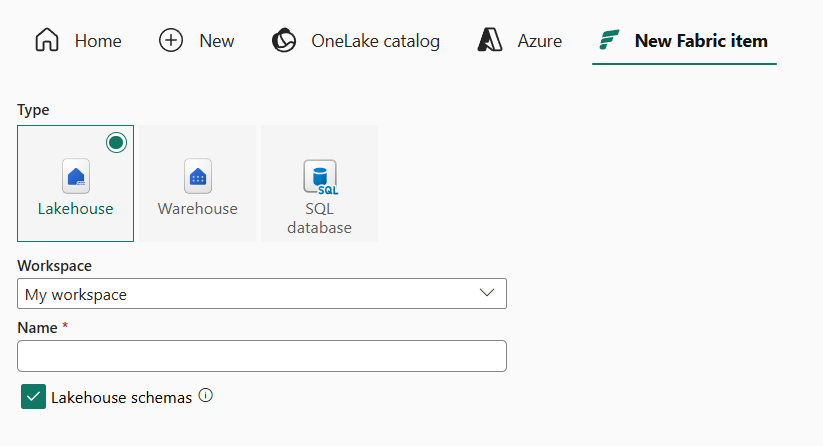Select the New Fabric item tab
Image resolution: width=823 pixels, height=446 pixels.
684,41
